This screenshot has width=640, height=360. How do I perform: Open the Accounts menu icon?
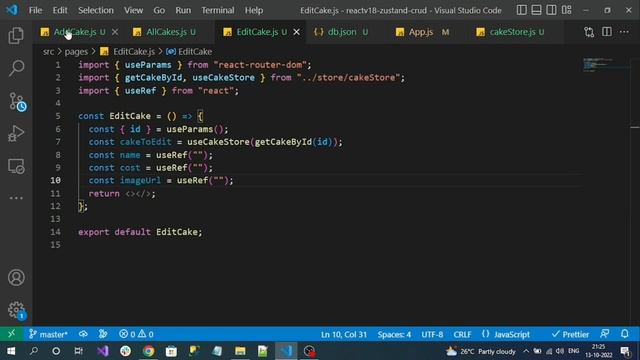click(16, 278)
